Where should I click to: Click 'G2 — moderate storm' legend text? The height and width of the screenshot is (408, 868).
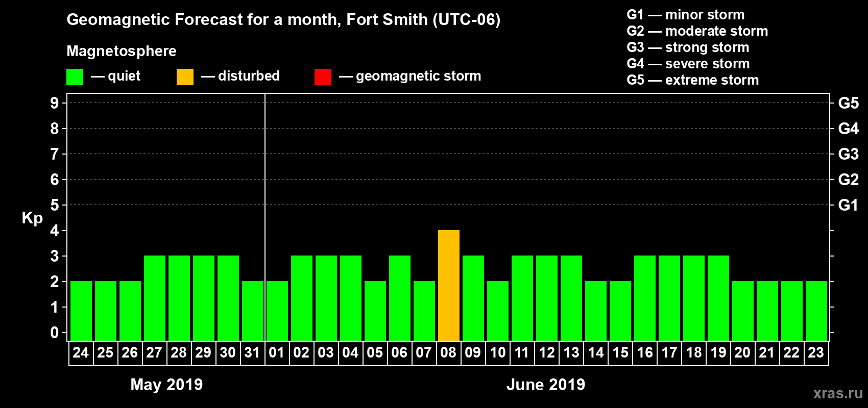(x=697, y=31)
